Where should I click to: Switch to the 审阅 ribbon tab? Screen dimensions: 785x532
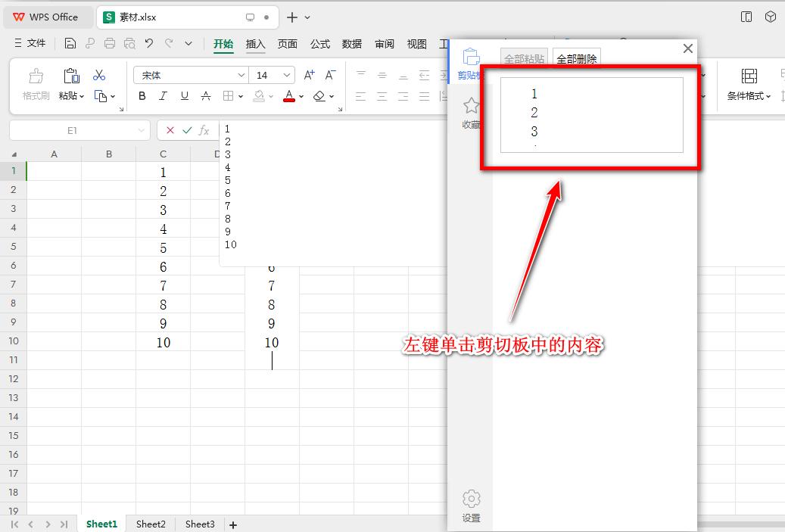385,44
